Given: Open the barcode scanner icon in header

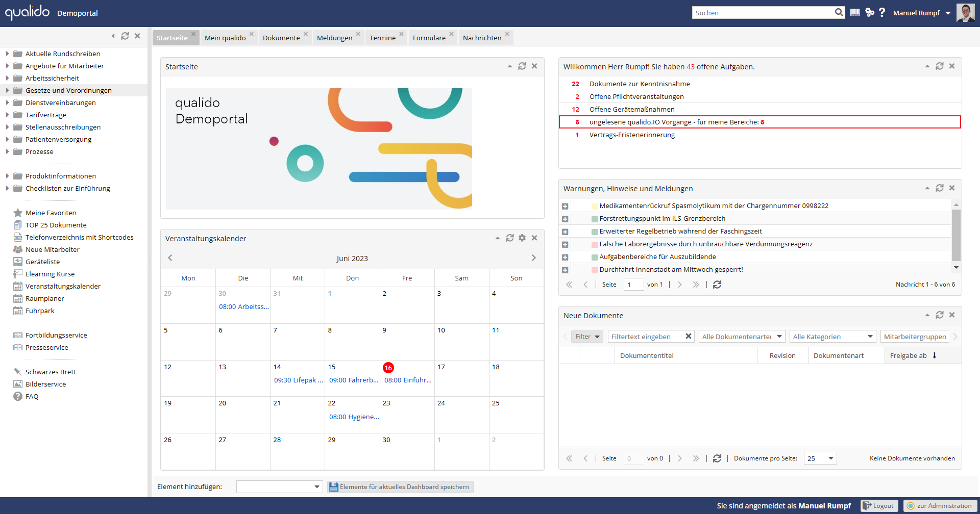Looking at the screenshot, I should click(x=855, y=13).
